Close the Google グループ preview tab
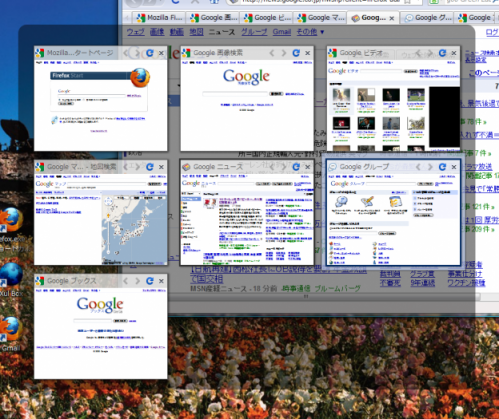The width and height of the screenshot is (499, 419). [x=454, y=167]
